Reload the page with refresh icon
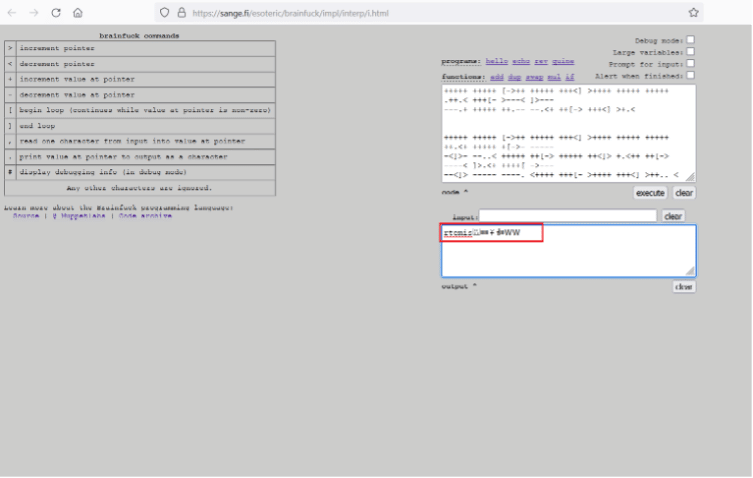The width and height of the screenshot is (753, 478). (55, 13)
